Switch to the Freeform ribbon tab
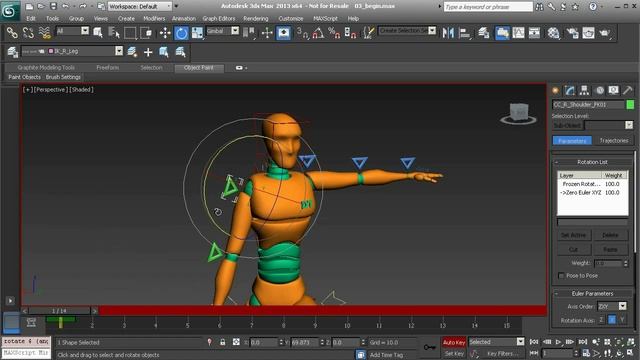 coord(108,68)
